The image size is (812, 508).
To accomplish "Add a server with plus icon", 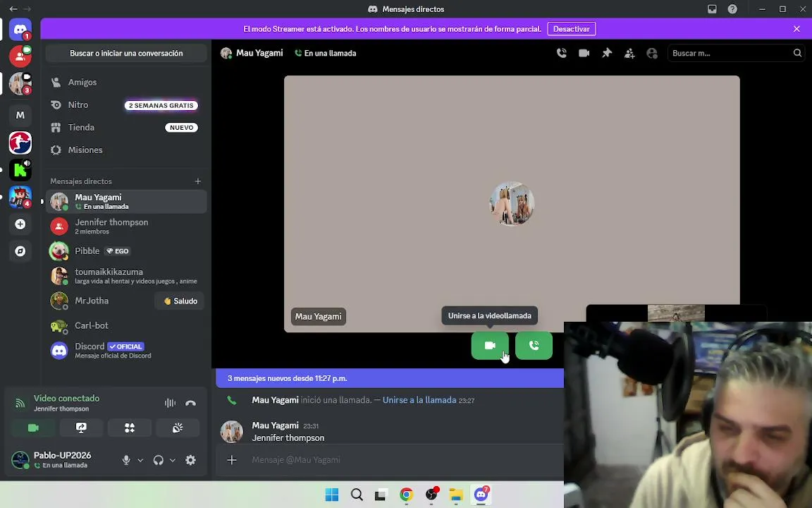I will coord(20,224).
